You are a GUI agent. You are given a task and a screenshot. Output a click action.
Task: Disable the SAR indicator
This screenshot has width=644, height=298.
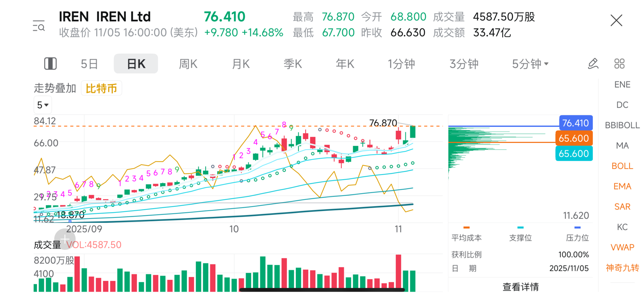pos(622,207)
